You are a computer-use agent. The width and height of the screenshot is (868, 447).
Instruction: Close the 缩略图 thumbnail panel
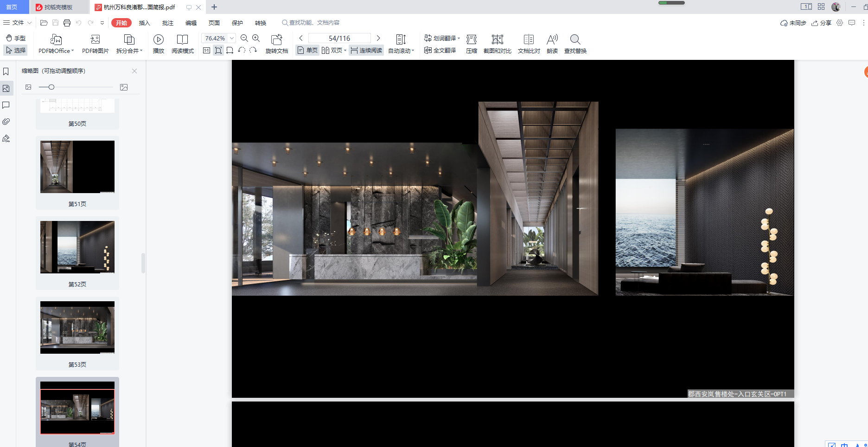134,71
